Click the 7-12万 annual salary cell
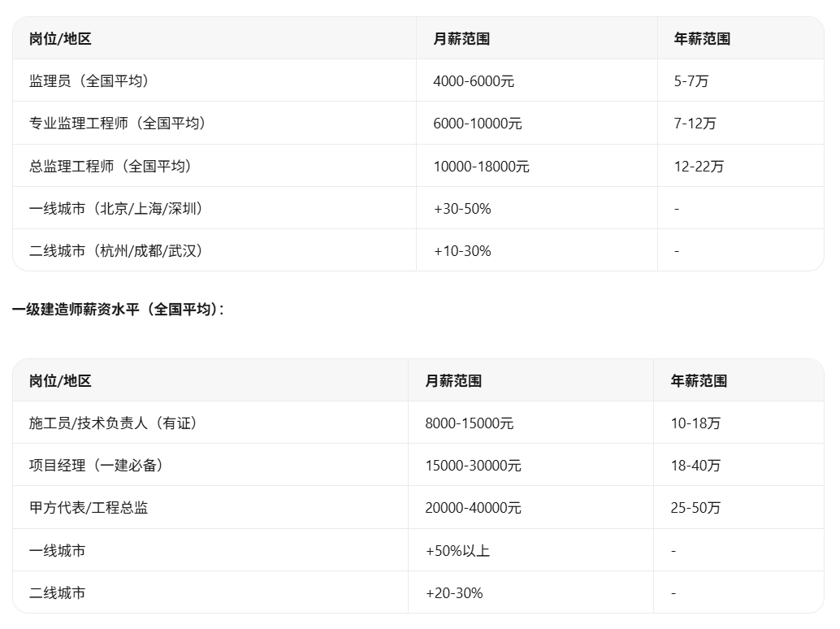Screen dimensions: 840x629 [x=695, y=124]
